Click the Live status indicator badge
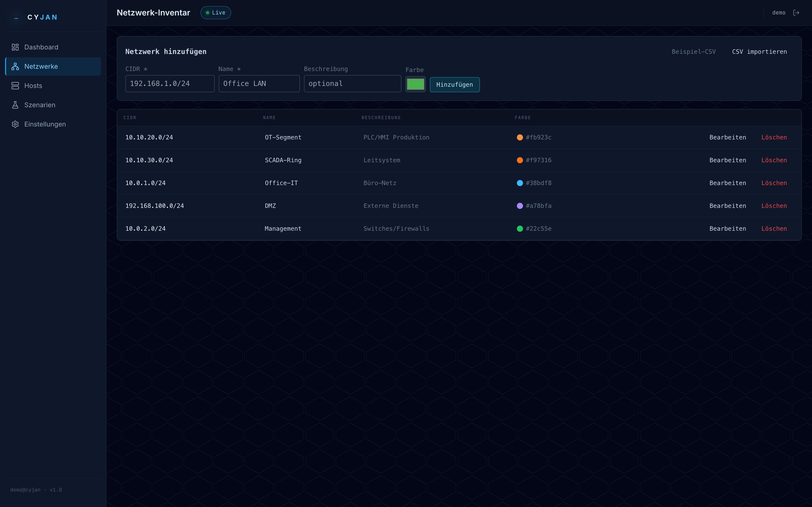 pos(215,12)
